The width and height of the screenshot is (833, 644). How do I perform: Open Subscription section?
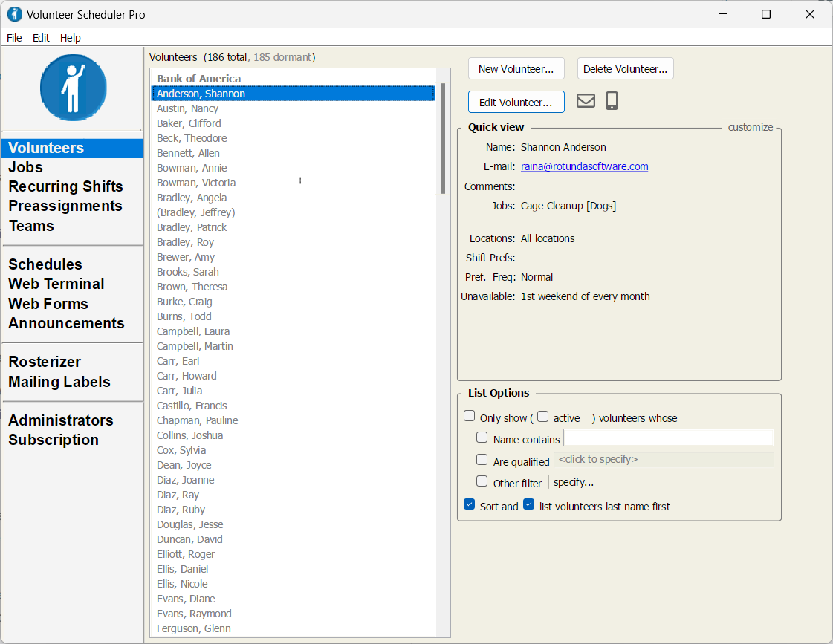54,440
